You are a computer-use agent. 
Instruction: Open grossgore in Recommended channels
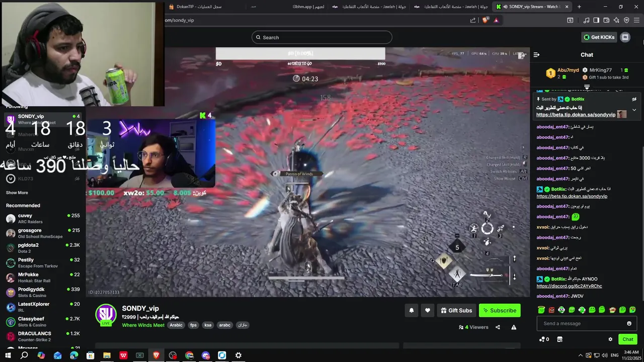(x=43, y=233)
